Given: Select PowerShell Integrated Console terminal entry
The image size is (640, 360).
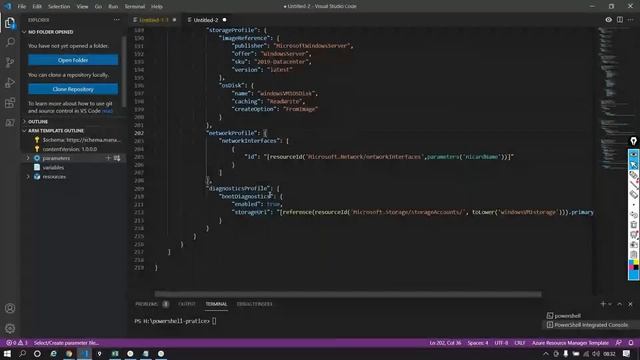Looking at the screenshot, I should (591, 325).
